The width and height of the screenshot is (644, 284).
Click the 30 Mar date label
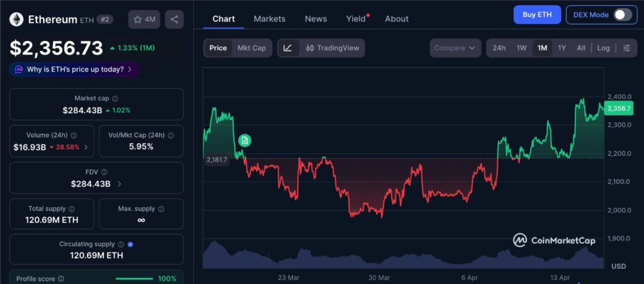[378, 278]
